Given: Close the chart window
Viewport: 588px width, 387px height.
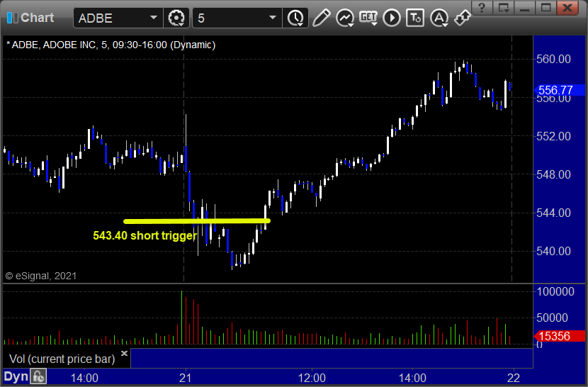Looking at the screenshot, I should point(567,8).
